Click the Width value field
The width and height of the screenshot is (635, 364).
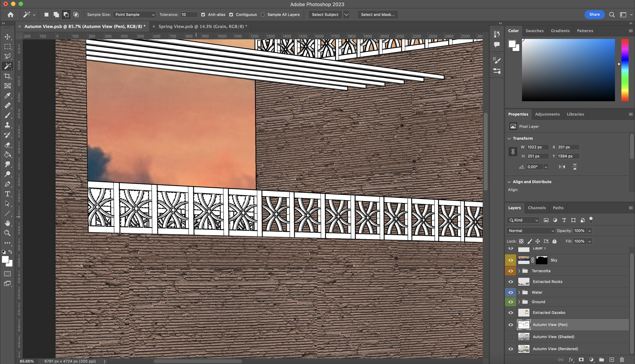point(537,147)
